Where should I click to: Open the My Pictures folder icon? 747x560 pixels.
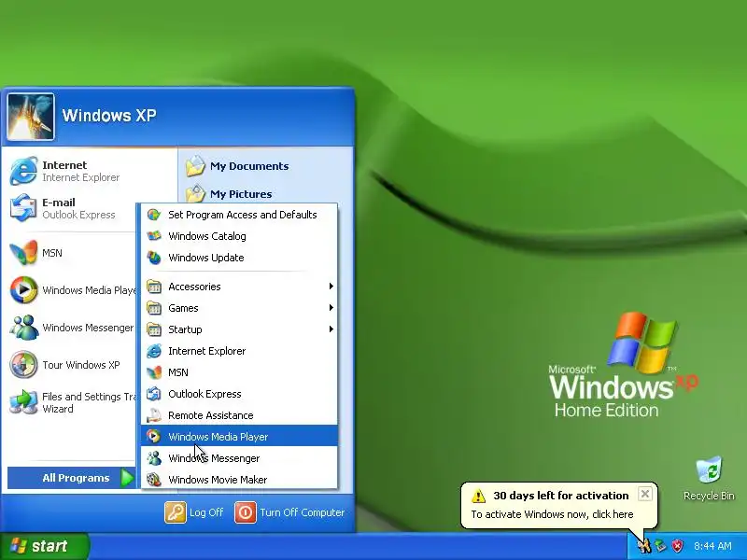click(x=195, y=193)
